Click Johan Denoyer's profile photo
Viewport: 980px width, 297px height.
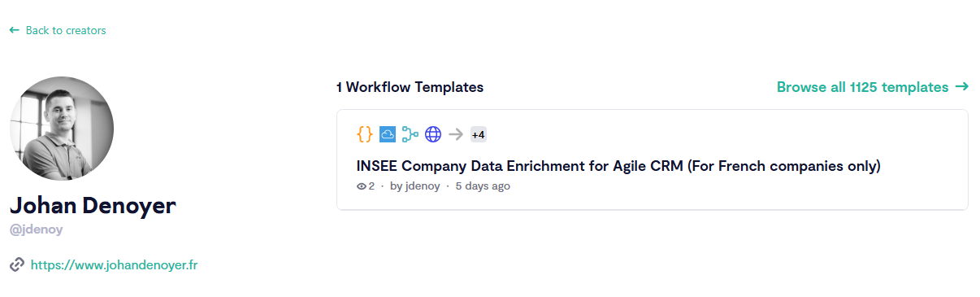[62, 129]
